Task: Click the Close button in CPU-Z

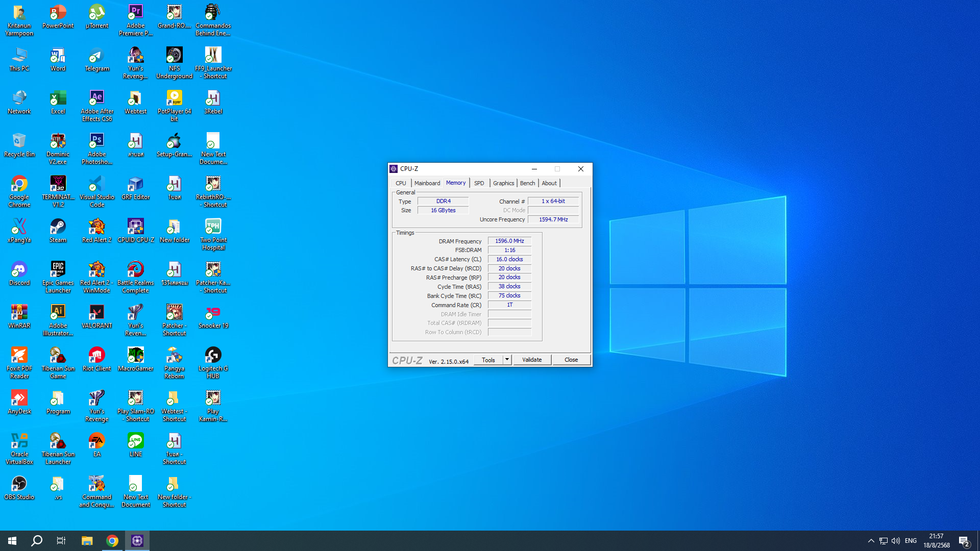Action: coord(571,360)
